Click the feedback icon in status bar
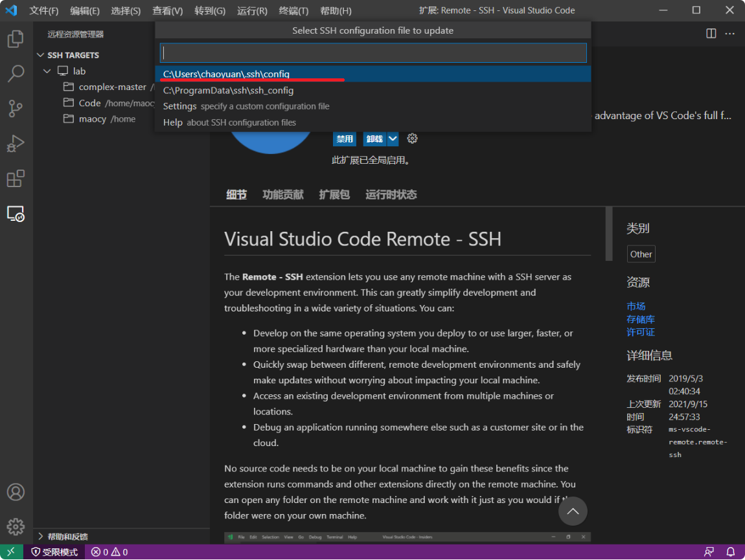Screen dimensions: 745x560 (709, 552)
